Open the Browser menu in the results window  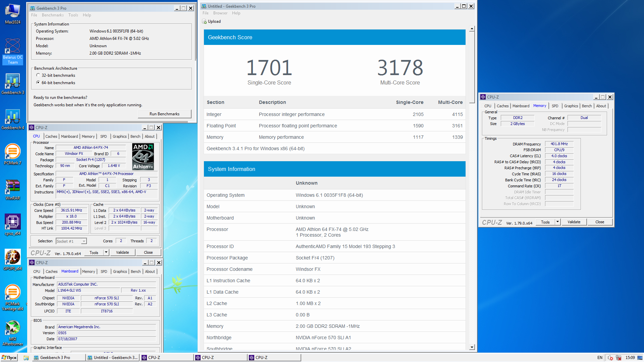(220, 13)
